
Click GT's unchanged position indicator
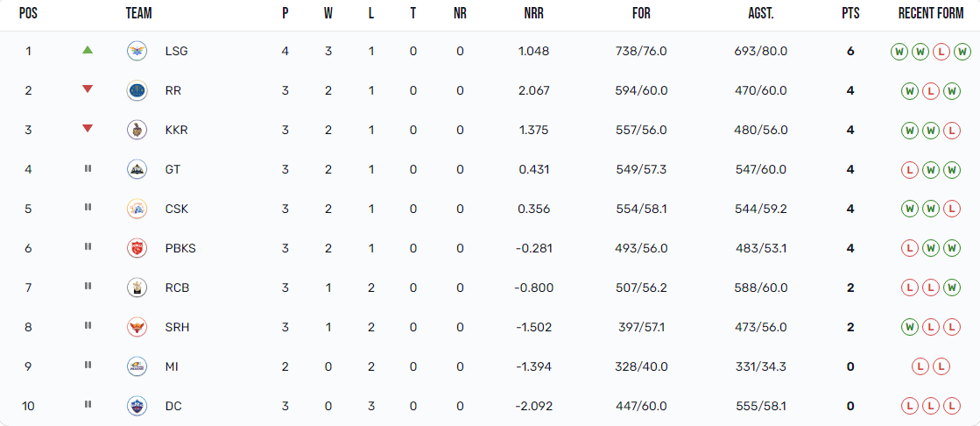pos(88,168)
